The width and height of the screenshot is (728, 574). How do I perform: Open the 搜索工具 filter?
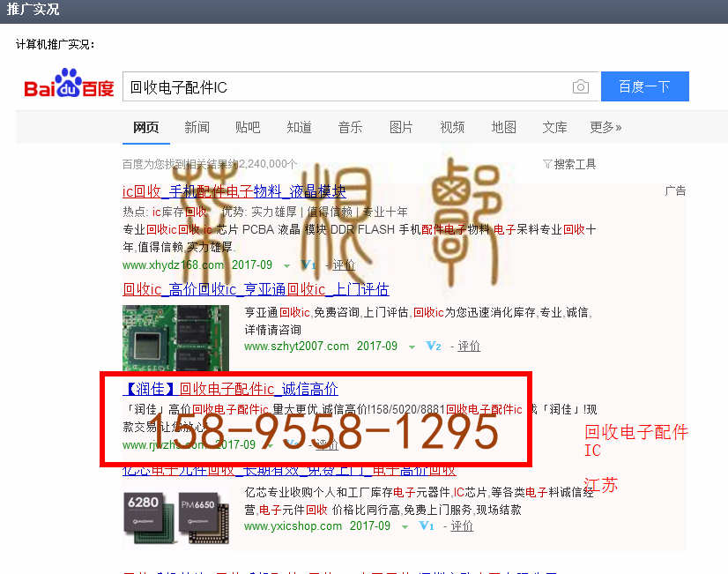point(569,164)
